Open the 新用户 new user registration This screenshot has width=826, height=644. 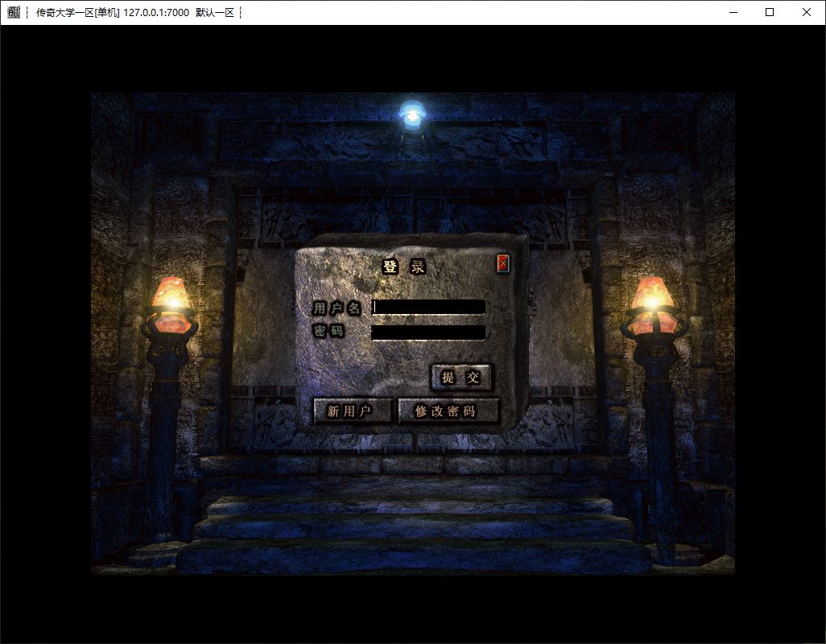click(x=351, y=411)
